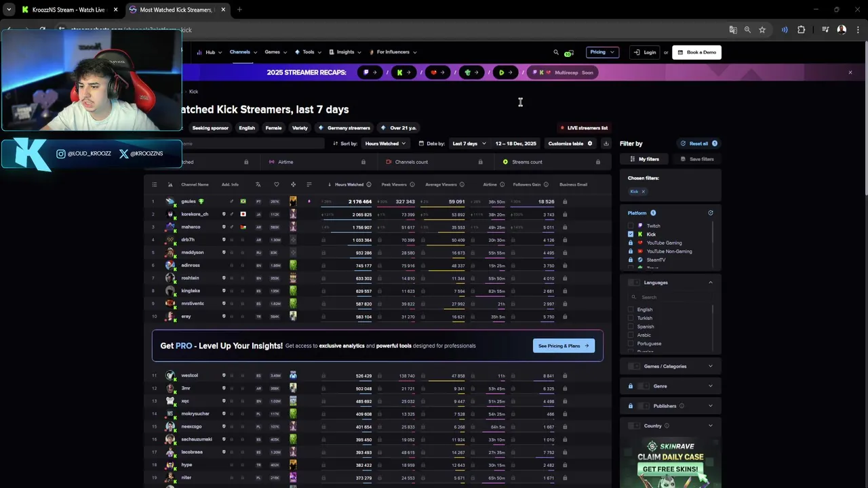
Task: Click the Customize table gear button
Action: click(570, 144)
